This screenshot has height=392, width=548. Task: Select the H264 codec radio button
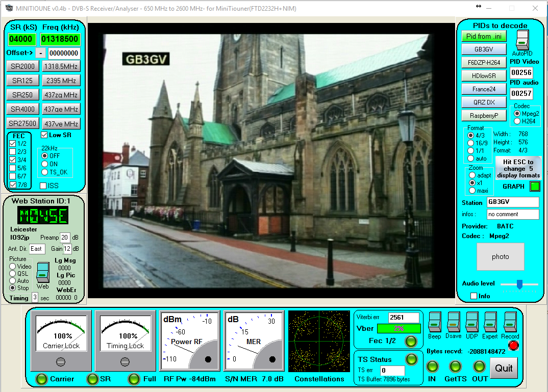click(x=517, y=121)
